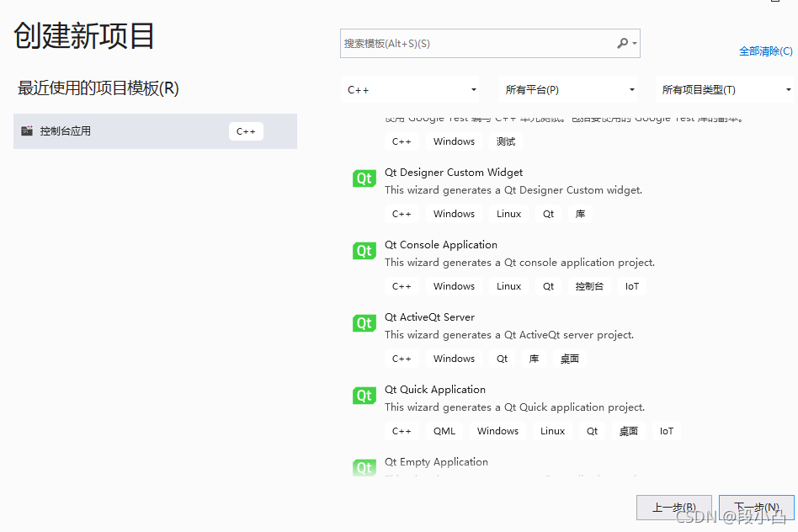
Task: Click the Qt Designer Custom Widget icon
Action: pos(364,178)
